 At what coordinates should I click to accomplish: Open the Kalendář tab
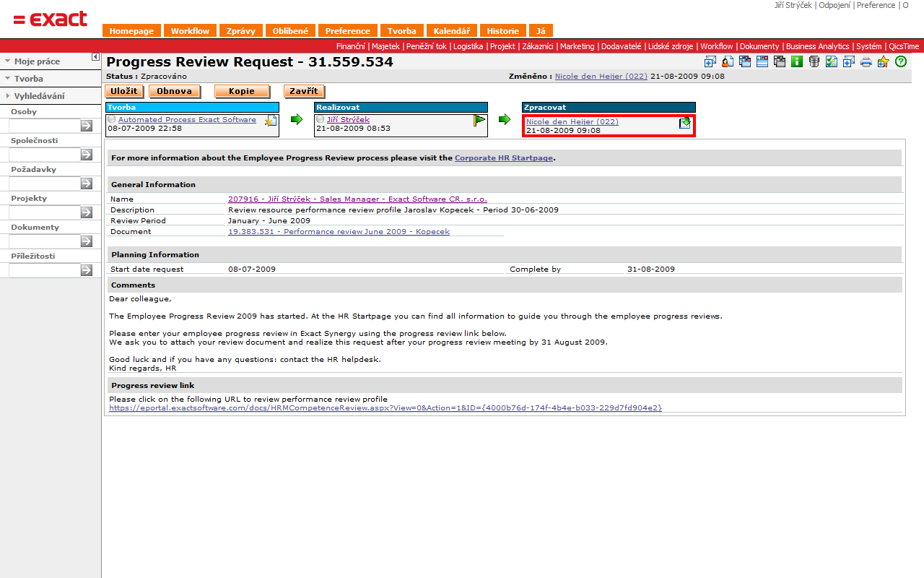[x=452, y=31]
